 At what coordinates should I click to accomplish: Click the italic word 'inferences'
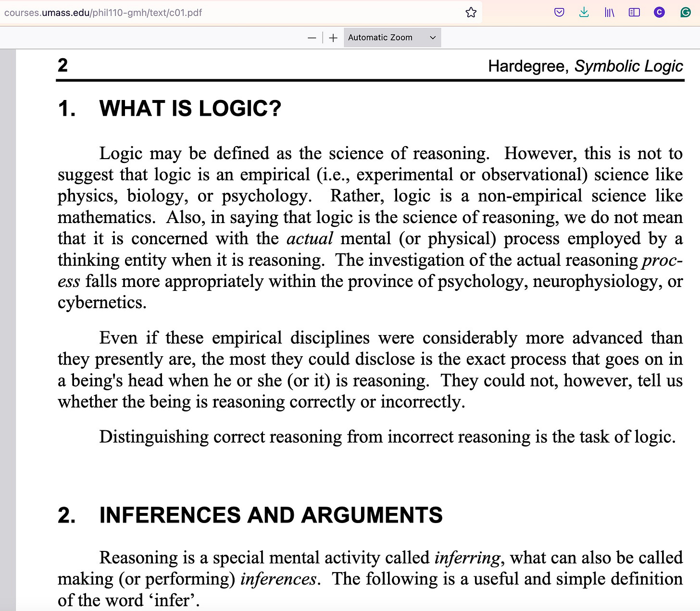(278, 579)
